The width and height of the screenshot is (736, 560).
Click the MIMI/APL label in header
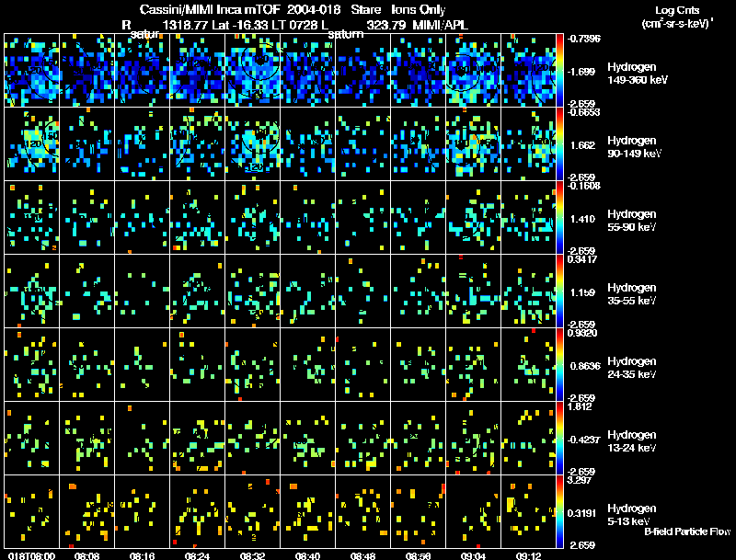click(x=440, y=25)
